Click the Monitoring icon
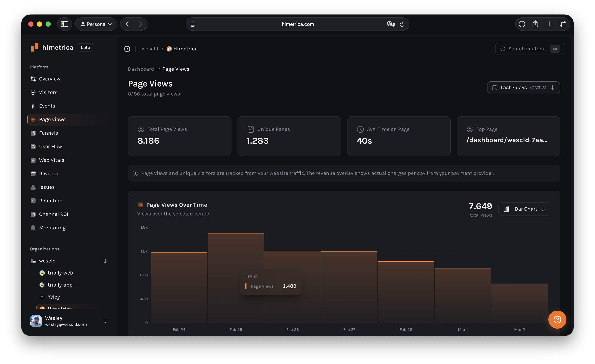Screen dimensions: 595x364 [33, 228]
